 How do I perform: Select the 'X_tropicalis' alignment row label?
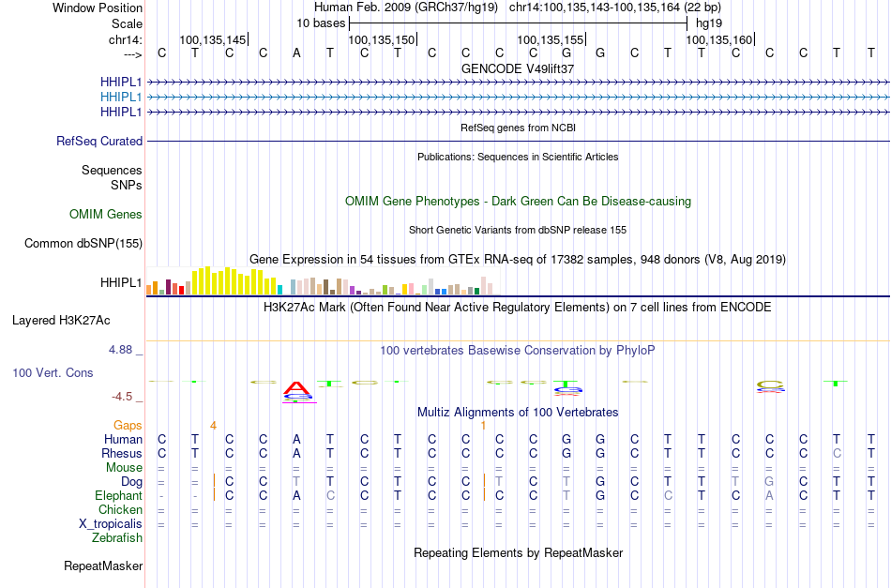111,524
